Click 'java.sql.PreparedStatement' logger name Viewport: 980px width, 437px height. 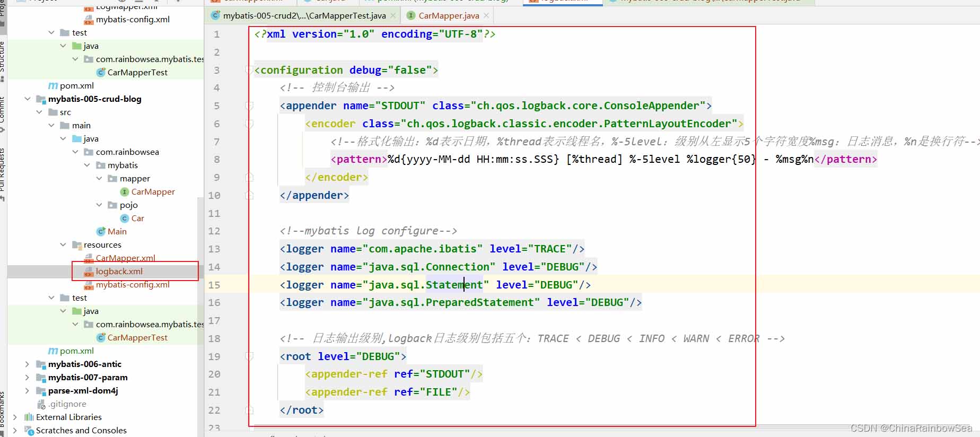pyautogui.click(x=451, y=303)
